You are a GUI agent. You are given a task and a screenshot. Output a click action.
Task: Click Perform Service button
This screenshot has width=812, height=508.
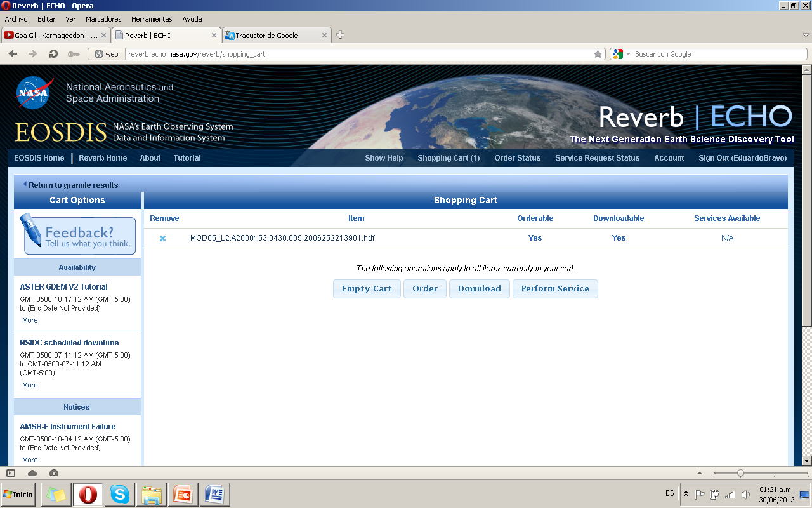point(555,289)
